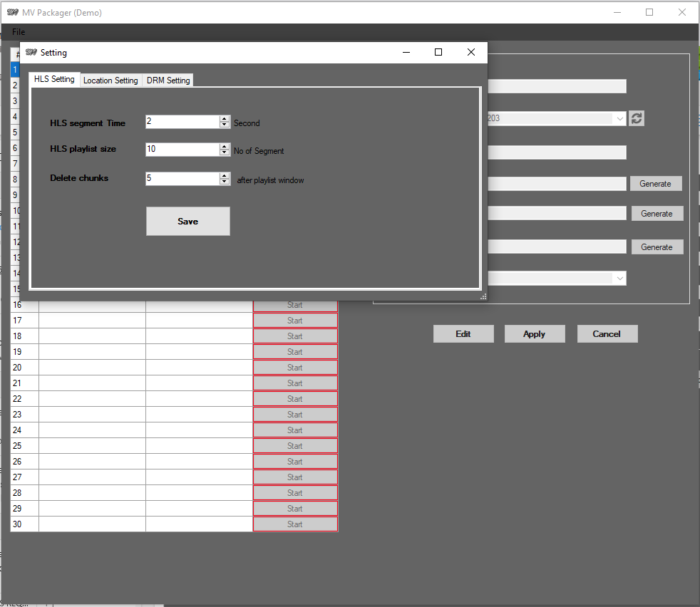
Task: Open the DRM Setting tab
Action: (x=168, y=81)
